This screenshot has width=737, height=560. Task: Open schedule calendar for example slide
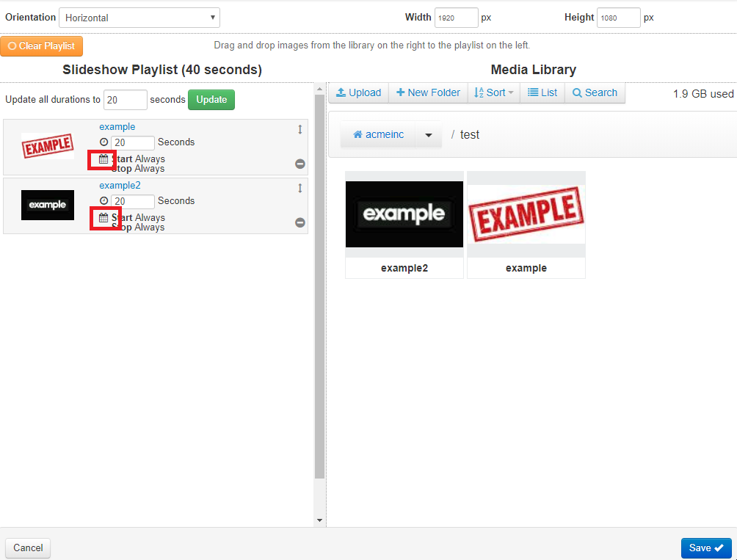click(x=104, y=159)
